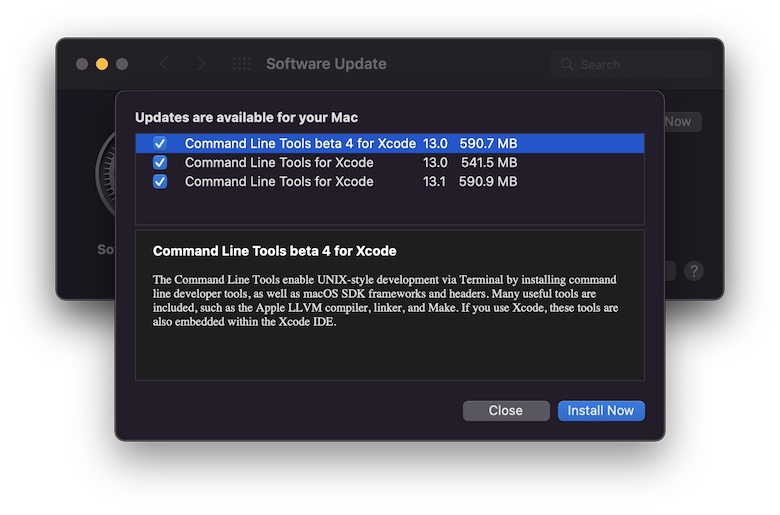Select Command Line Tools for Xcode 13.1 row
Screen dimensions: 780x515
pyautogui.click(x=390, y=182)
